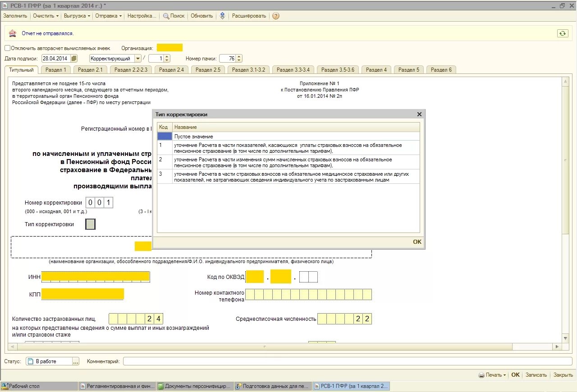This screenshot has height=392, width=577.
Task: Open the Очистить dropdown menu
Action: coord(46,16)
